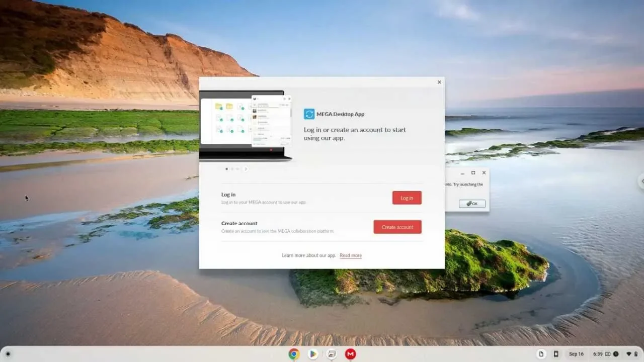Open the MEGA app icon in shelf
The width and height of the screenshot is (644, 362).
(x=351, y=354)
